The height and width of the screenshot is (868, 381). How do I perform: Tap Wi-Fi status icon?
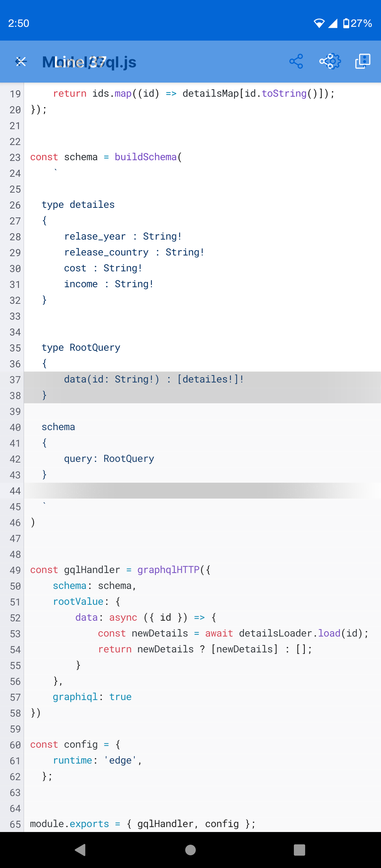click(x=319, y=23)
